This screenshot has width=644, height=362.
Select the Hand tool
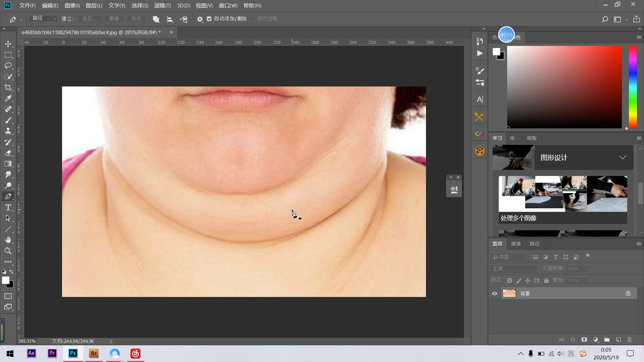click(8, 240)
